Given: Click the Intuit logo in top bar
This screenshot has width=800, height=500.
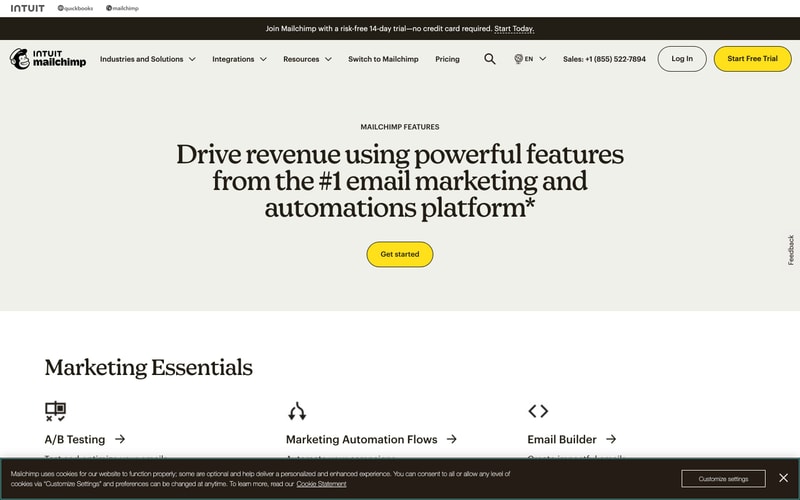Looking at the screenshot, I should tap(28, 8).
